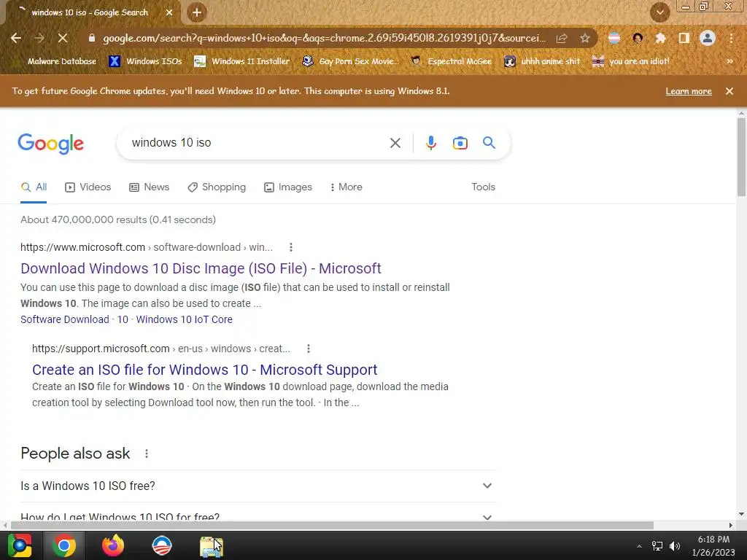
Task: Open the options menu for microsoft.com result
Action: (x=290, y=247)
